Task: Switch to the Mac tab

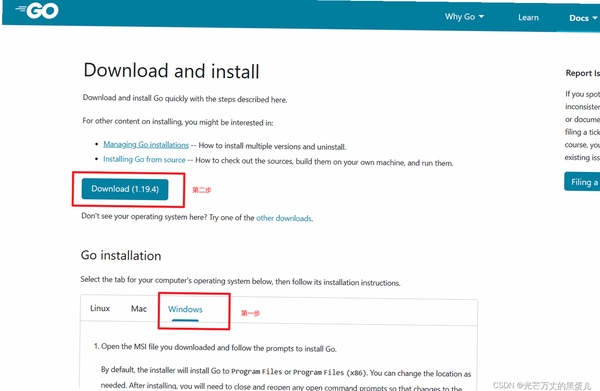Action: (139, 309)
